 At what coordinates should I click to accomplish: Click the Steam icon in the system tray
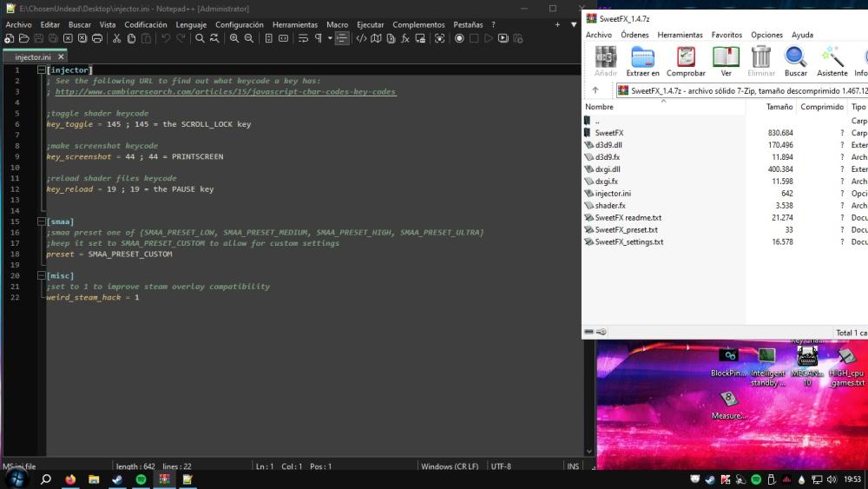(x=710, y=479)
